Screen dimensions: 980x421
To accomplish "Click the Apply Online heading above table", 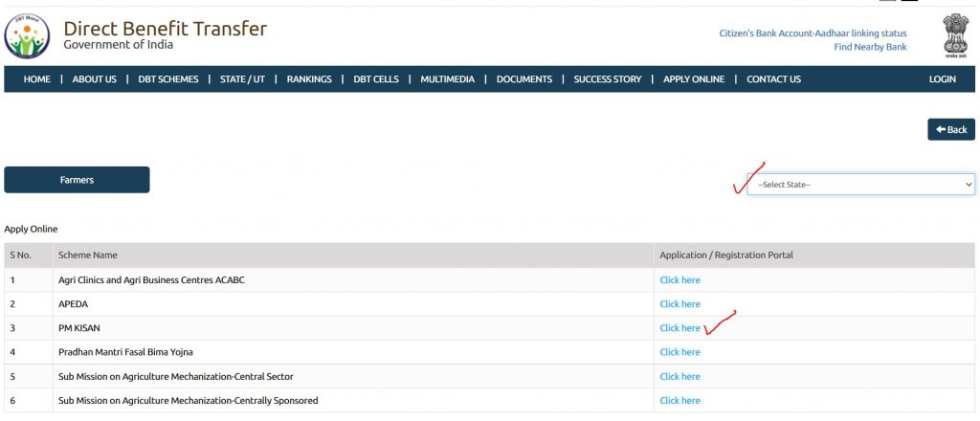I will click(31, 230).
